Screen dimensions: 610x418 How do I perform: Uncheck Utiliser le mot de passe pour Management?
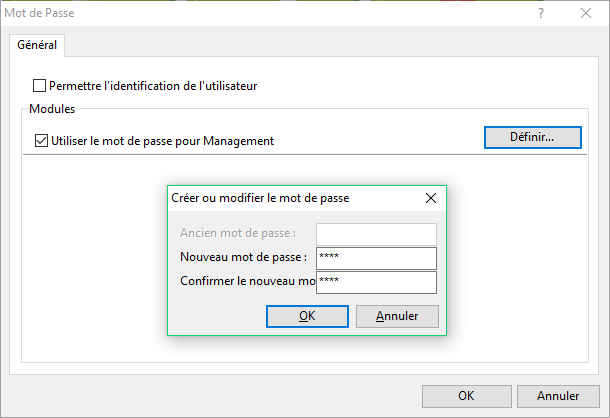[x=41, y=141]
